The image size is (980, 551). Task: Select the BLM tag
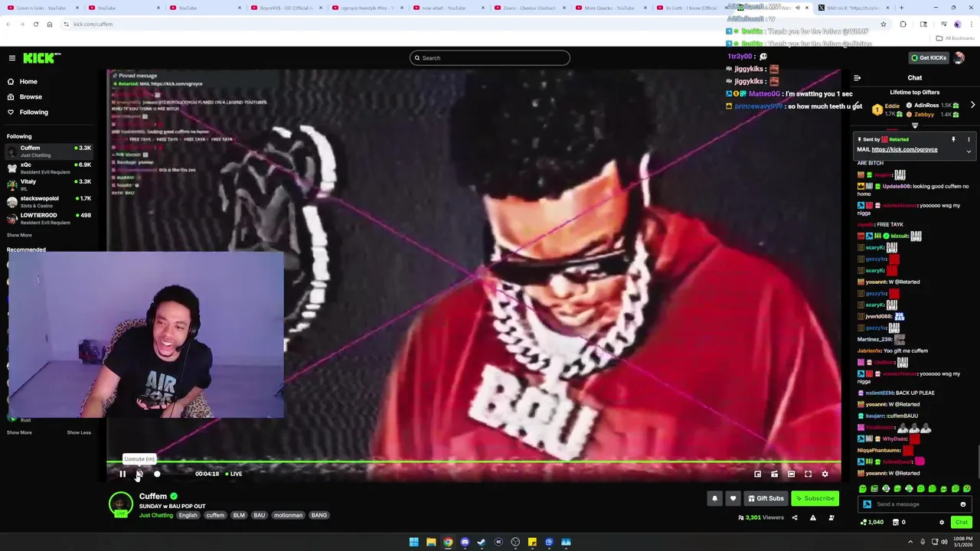coord(239,515)
